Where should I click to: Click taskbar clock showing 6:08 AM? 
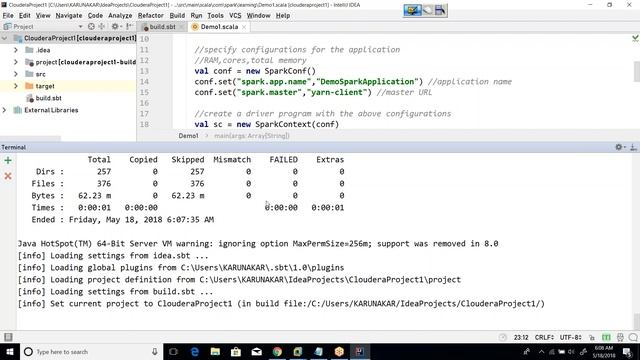click(x=604, y=352)
